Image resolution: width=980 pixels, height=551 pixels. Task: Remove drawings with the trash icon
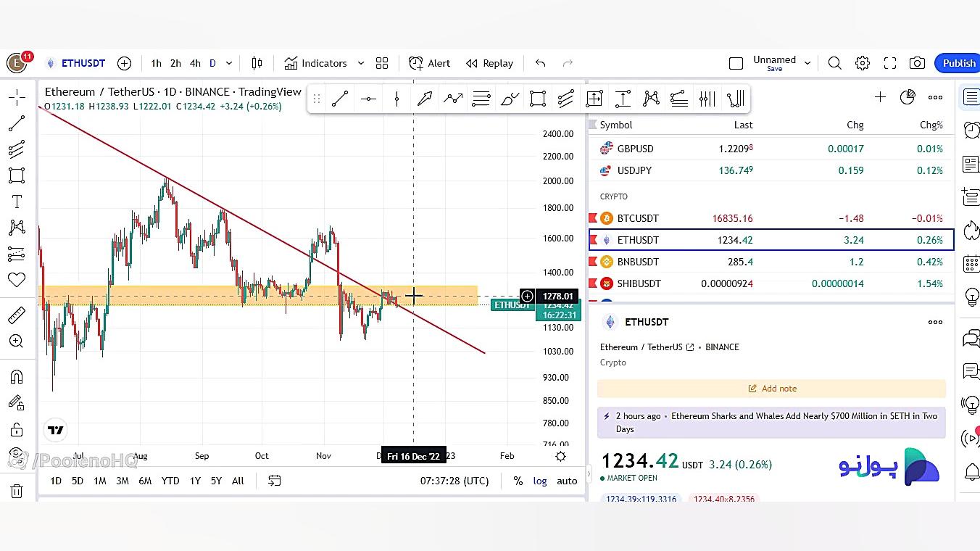[x=17, y=491]
